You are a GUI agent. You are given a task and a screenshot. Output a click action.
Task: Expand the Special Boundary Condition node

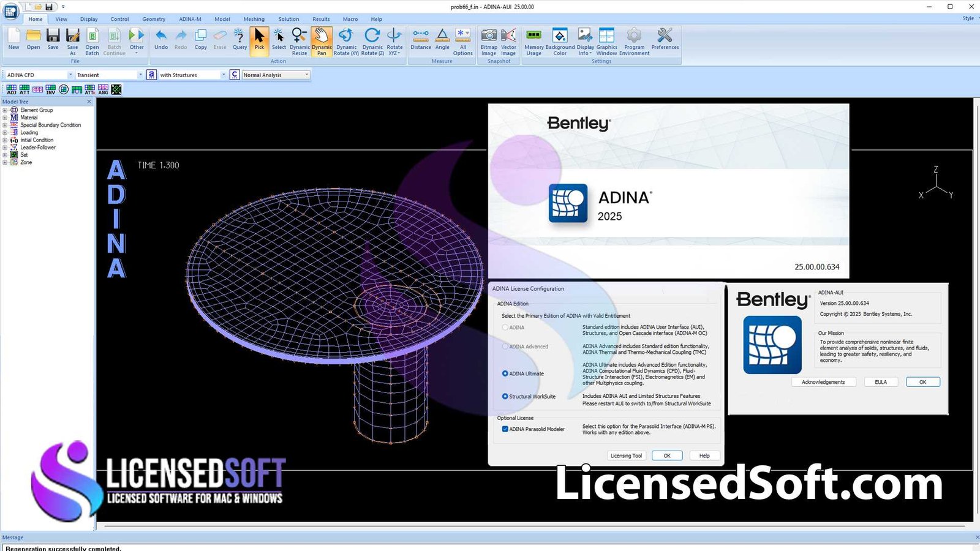click(x=5, y=125)
